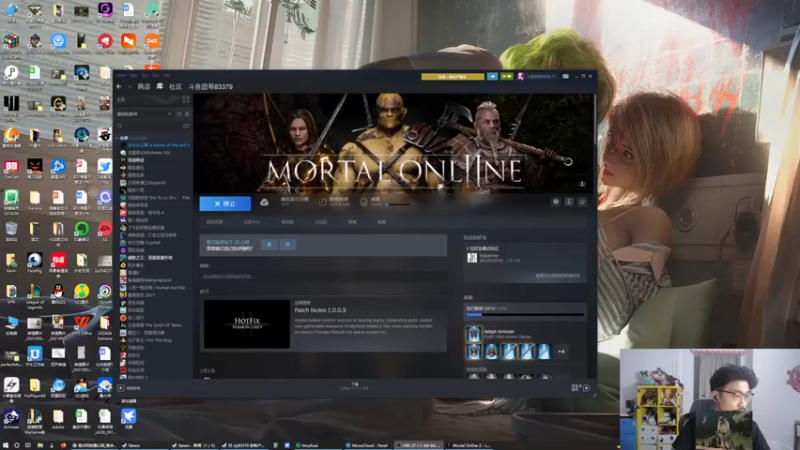Open the game info icon
Image resolution: width=800 pixels, height=450 pixels.
pyautogui.click(x=569, y=202)
